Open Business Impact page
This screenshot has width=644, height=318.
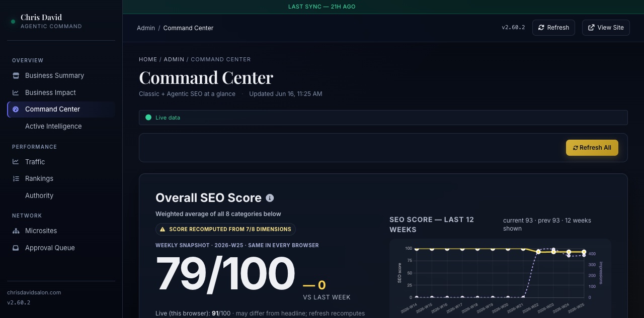click(61, 92)
